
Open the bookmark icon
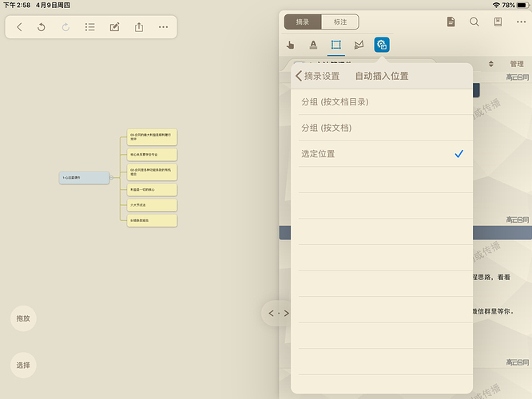498,22
